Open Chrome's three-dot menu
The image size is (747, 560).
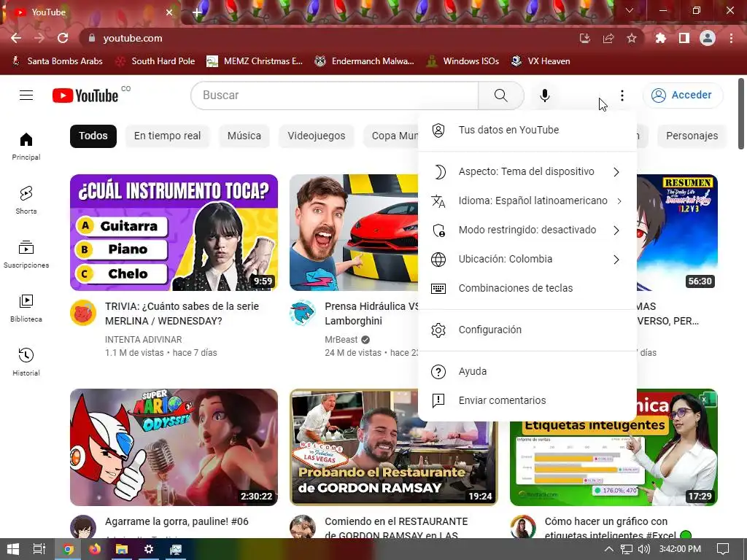click(731, 38)
